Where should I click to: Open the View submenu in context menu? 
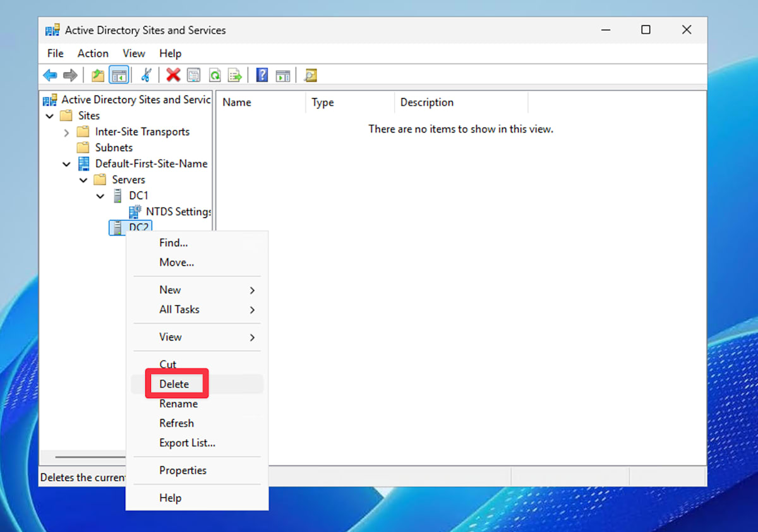coord(197,337)
